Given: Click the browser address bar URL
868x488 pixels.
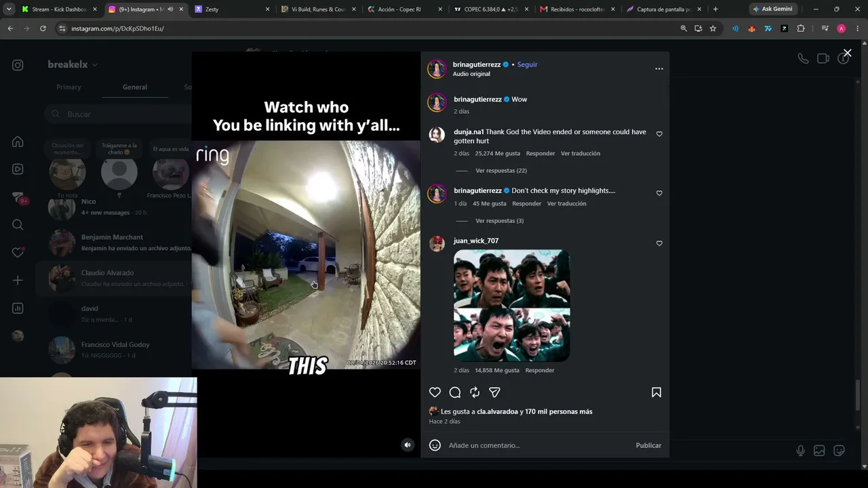Looking at the screenshot, I should [117, 28].
